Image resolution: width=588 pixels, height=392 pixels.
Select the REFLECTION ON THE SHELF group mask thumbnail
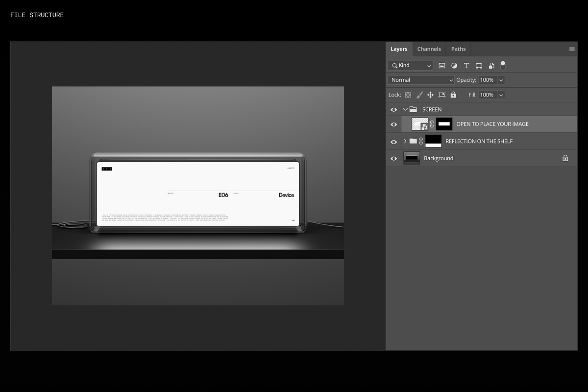(433, 141)
